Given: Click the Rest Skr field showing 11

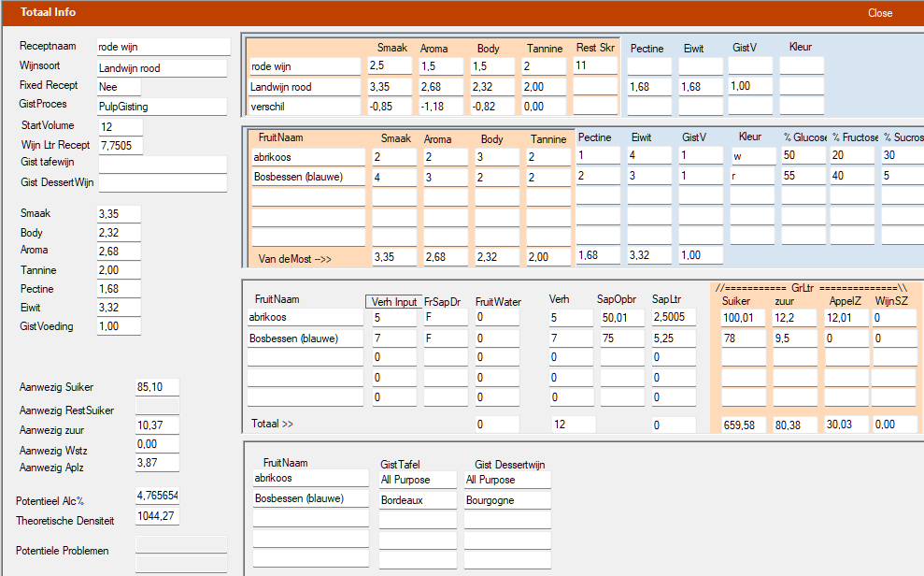Looking at the screenshot, I should pos(595,65).
